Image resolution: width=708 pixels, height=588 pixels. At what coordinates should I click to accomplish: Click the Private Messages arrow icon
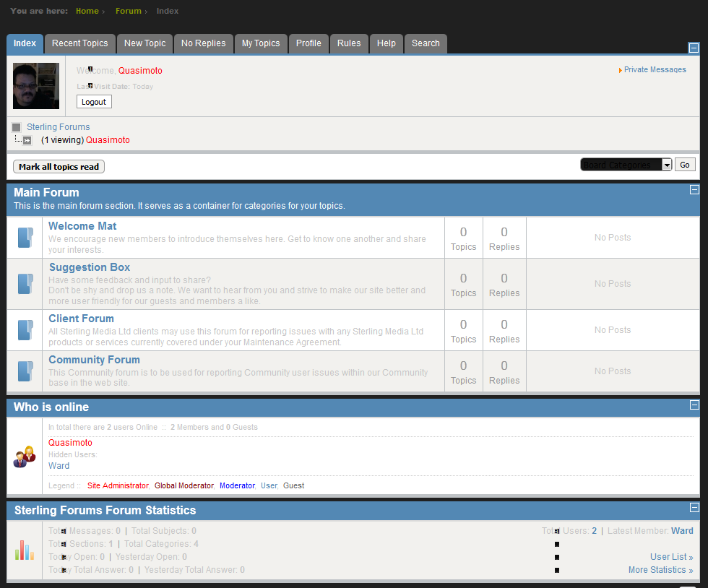tap(621, 70)
